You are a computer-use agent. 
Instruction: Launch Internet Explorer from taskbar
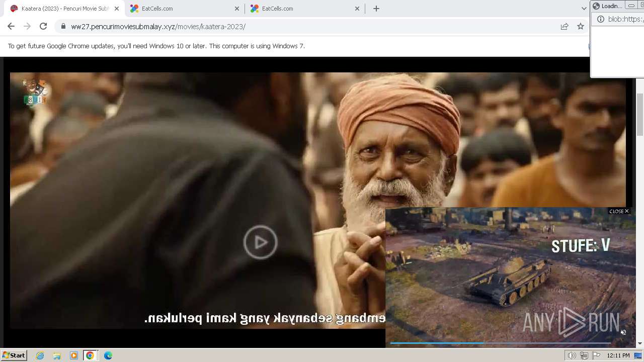(x=40, y=355)
